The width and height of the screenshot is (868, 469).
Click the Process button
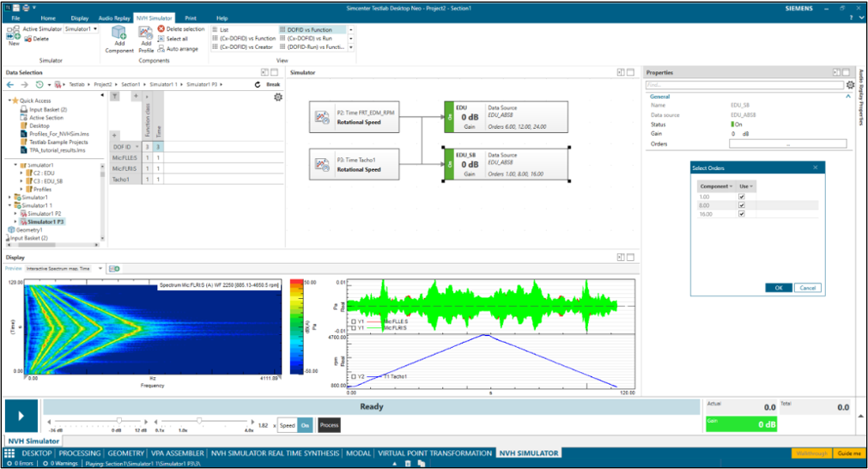pos(329,425)
